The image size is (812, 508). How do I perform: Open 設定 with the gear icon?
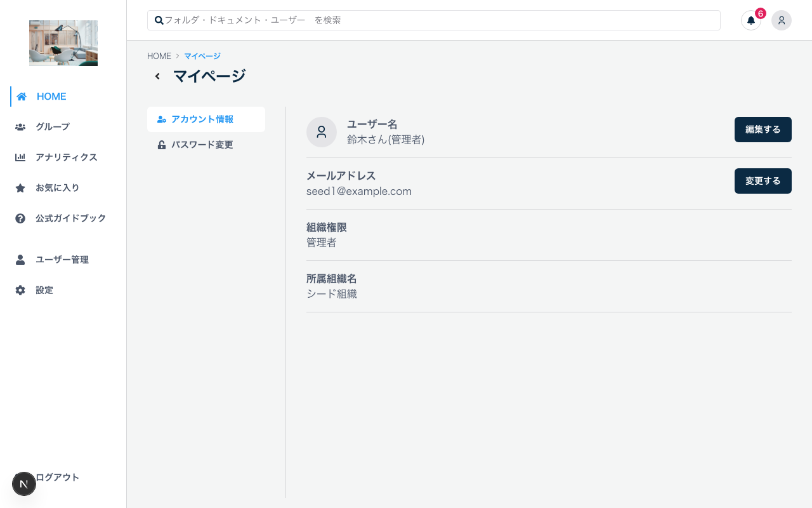pos(21,290)
